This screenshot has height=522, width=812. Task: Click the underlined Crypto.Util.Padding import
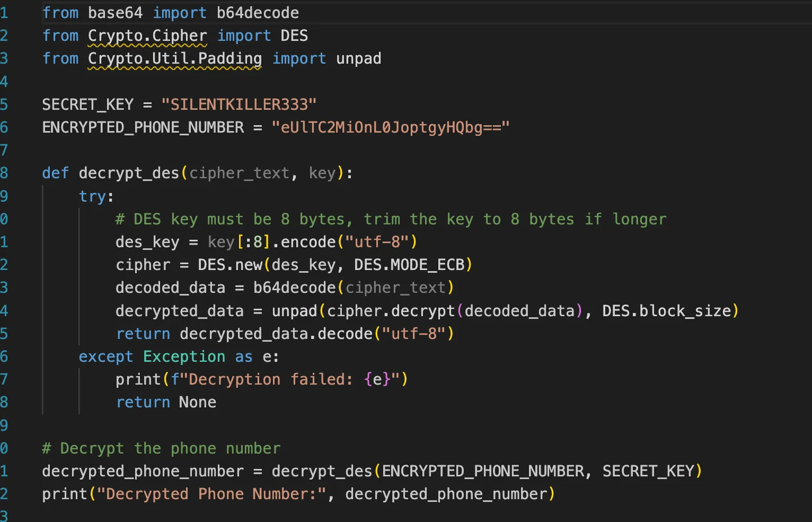click(x=174, y=58)
